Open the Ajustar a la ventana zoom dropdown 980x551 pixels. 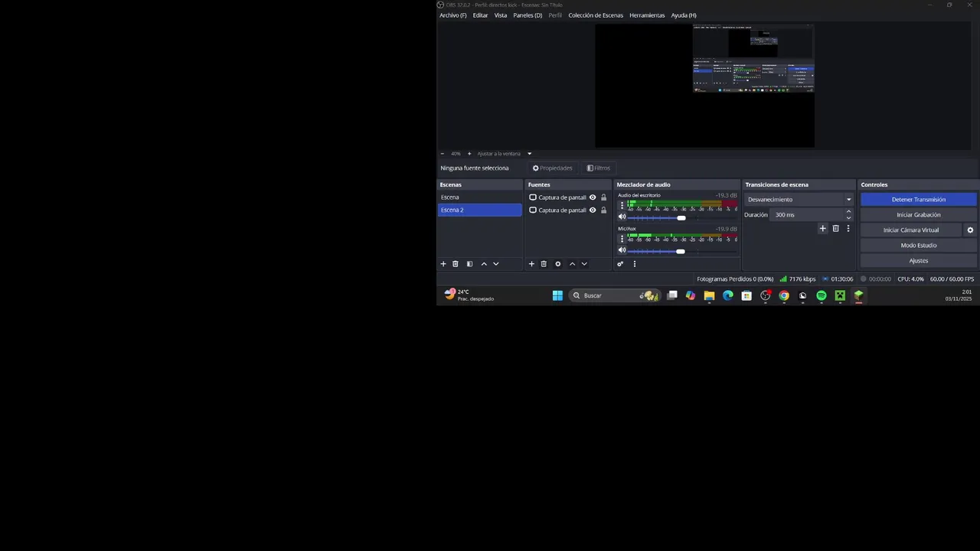pos(504,154)
